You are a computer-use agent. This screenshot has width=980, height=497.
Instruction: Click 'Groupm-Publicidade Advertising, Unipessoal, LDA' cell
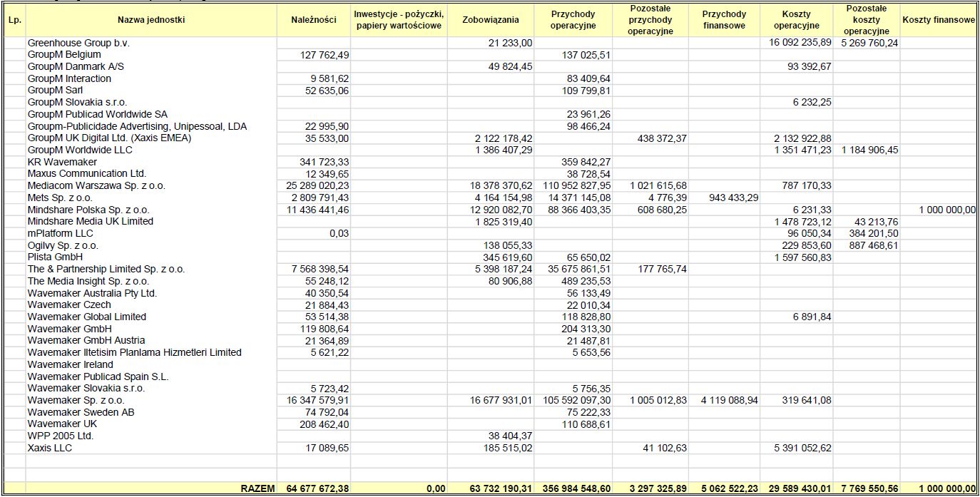(137, 126)
